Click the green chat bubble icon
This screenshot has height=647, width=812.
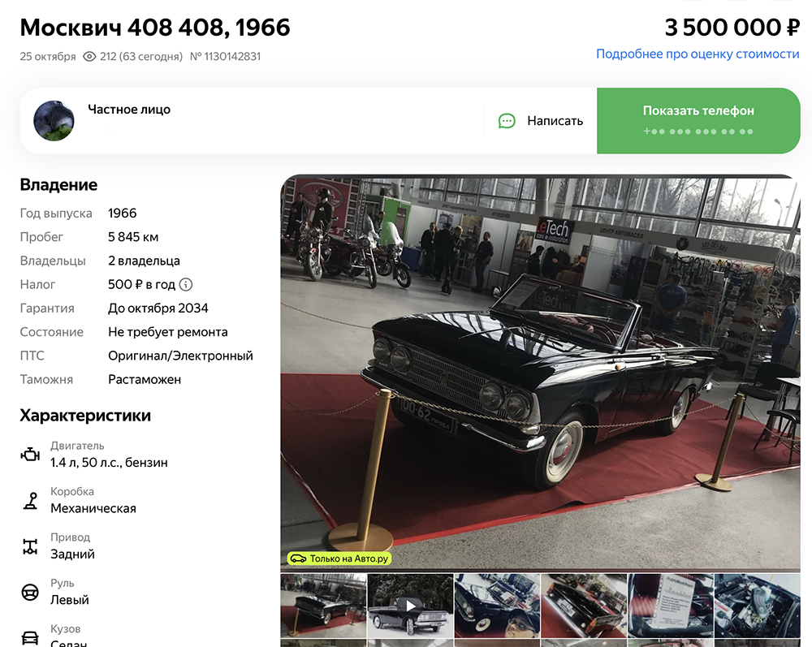tap(507, 121)
